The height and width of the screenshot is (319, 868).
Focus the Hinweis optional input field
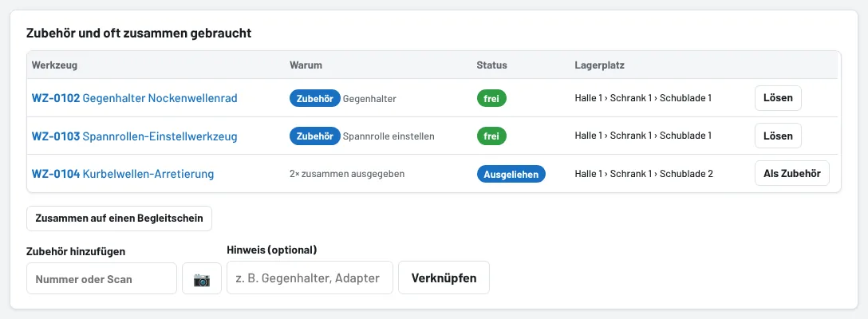tap(310, 278)
